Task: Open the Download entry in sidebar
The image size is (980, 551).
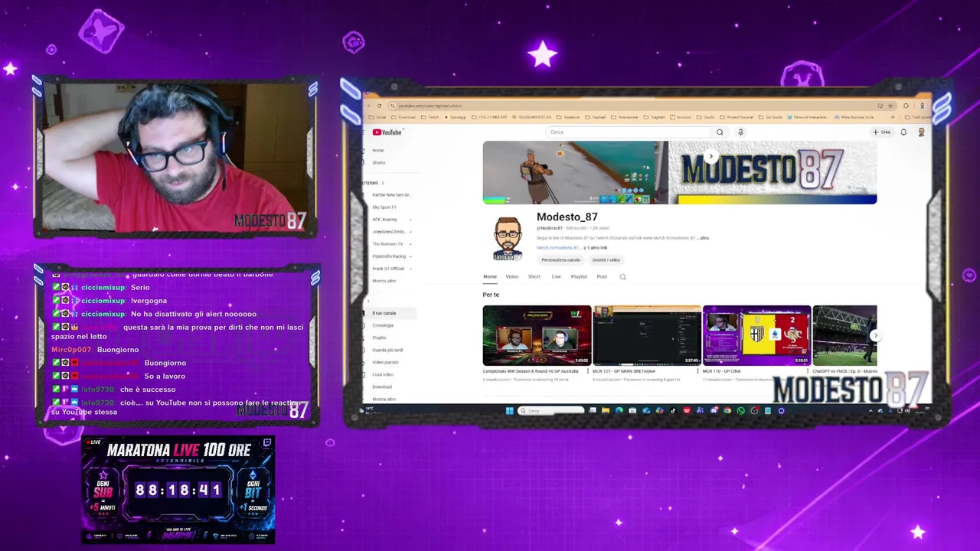Action: 381,387
